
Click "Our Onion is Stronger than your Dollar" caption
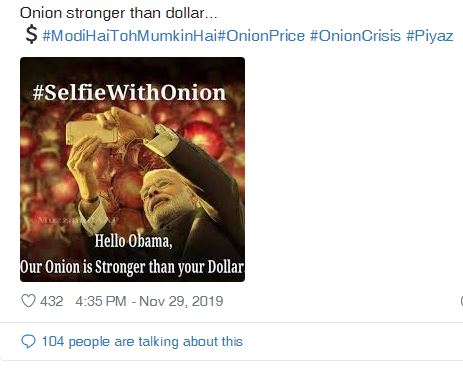point(132,267)
